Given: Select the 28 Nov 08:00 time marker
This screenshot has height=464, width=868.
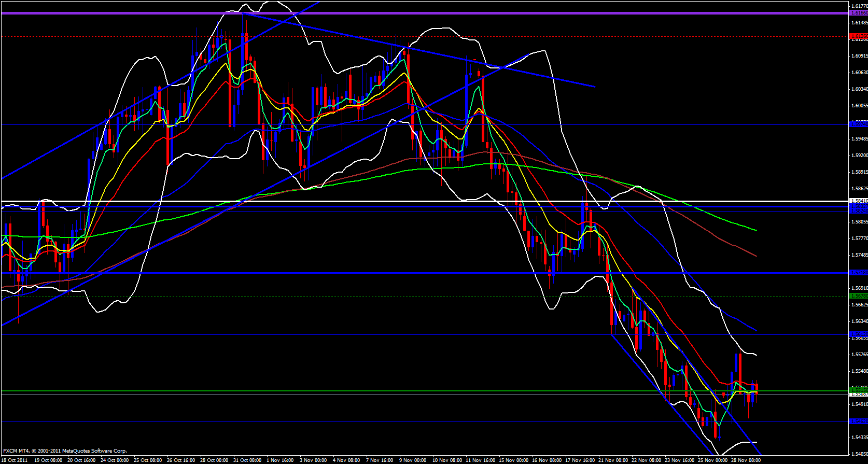Looking at the screenshot, I should tap(746, 460).
